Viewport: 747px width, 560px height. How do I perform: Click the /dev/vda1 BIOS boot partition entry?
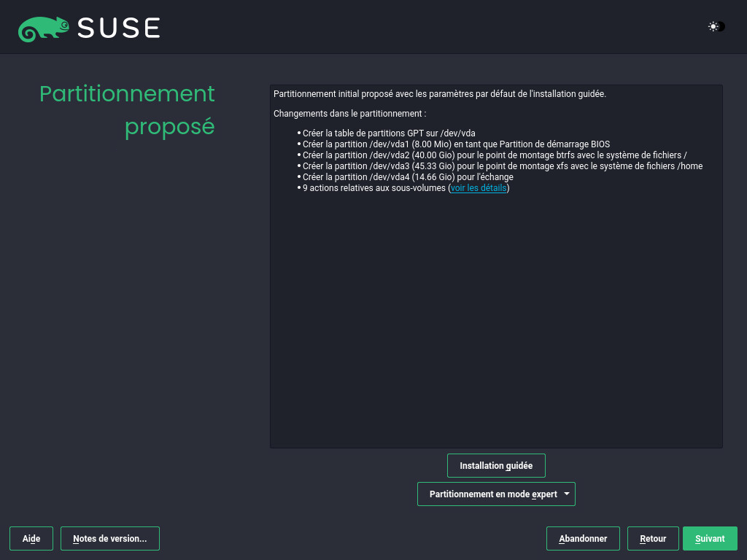click(456, 144)
